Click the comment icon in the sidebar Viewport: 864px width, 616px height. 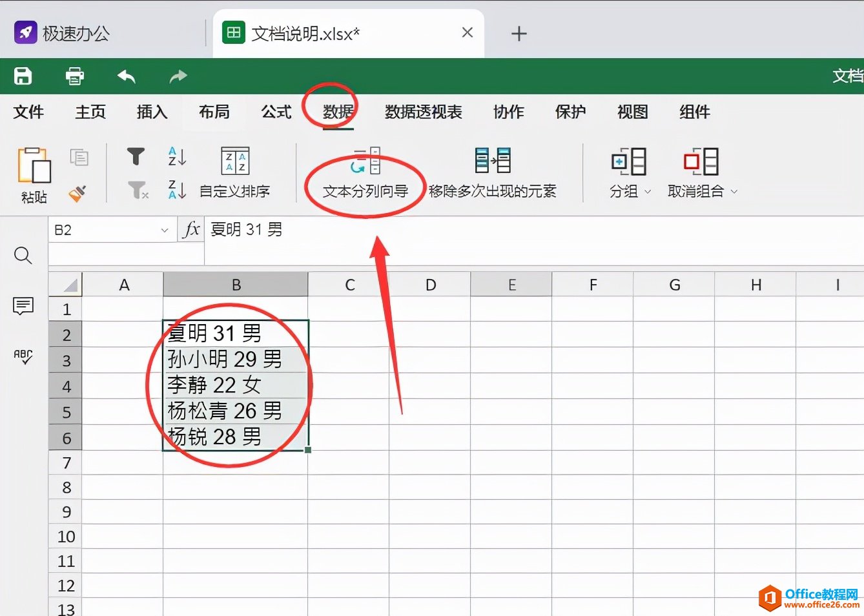point(23,306)
